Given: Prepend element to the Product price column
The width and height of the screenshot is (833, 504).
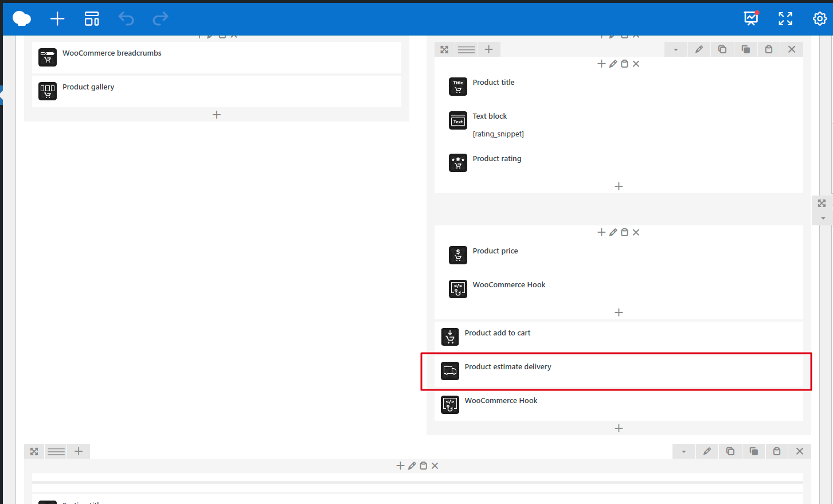Looking at the screenshot, I should (601, 232).
